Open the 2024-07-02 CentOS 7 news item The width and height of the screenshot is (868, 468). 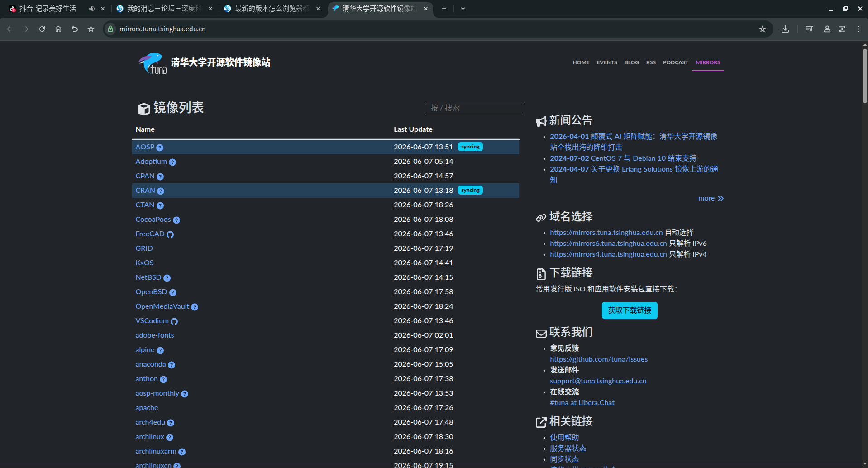click(x=623, y=158)
